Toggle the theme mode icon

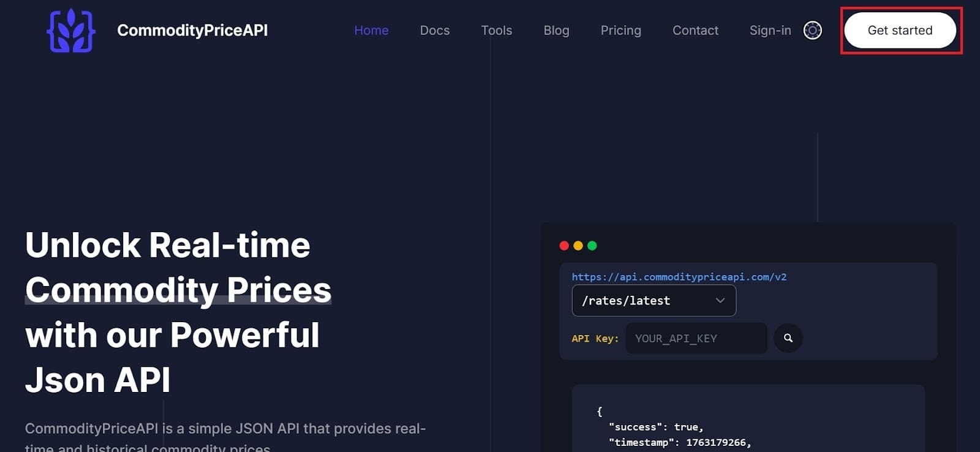[813, 30]
